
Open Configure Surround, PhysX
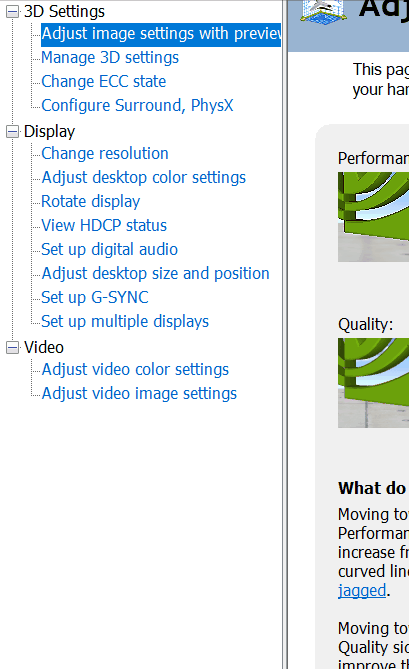[137, 105]
